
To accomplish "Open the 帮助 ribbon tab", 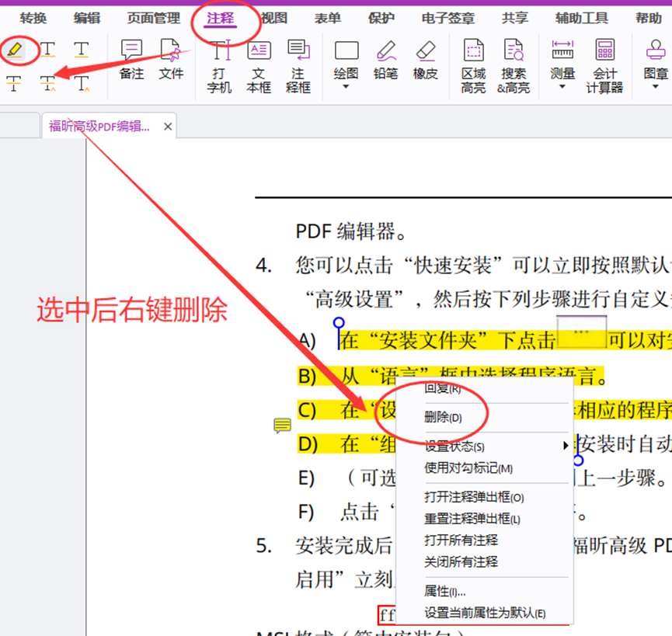I will [649, 18].
